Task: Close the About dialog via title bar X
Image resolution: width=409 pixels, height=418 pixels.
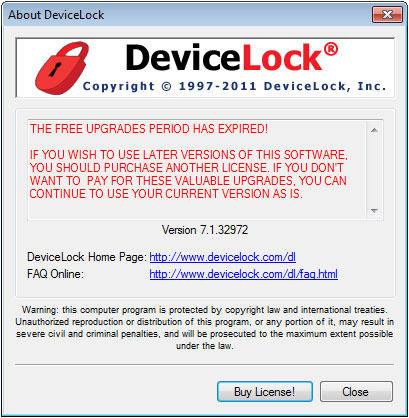Action: point(387,15)
